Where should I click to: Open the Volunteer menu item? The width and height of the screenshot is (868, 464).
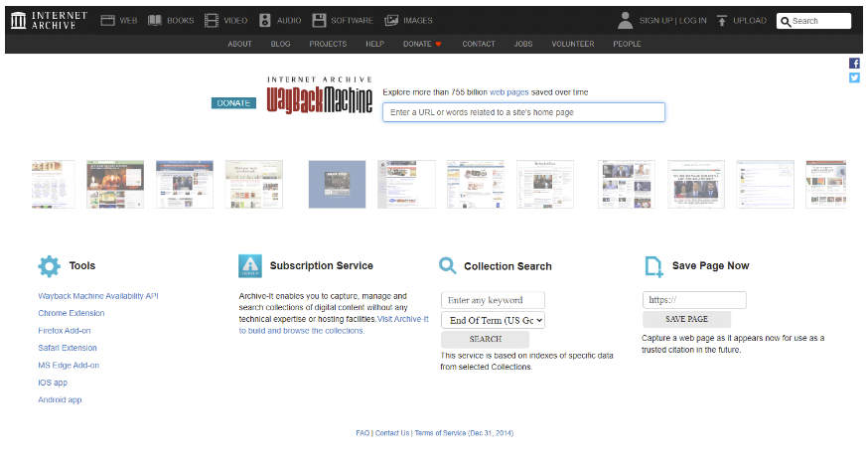click(x=572, y=44)
